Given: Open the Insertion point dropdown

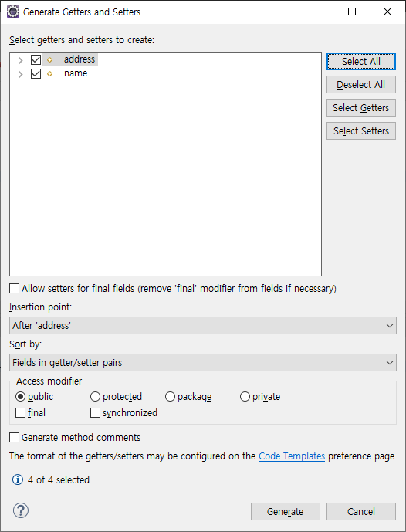Looking at the screenshot, I should (x=203, y=325).
